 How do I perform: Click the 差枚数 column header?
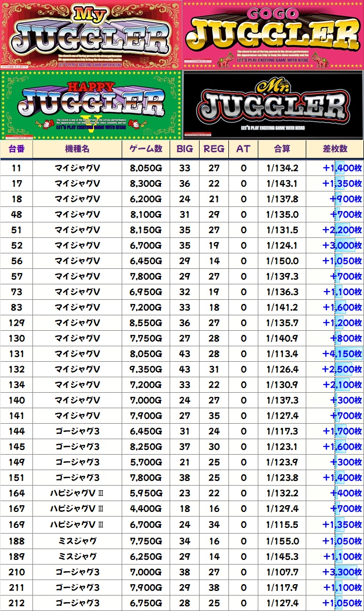pos(335,149)
